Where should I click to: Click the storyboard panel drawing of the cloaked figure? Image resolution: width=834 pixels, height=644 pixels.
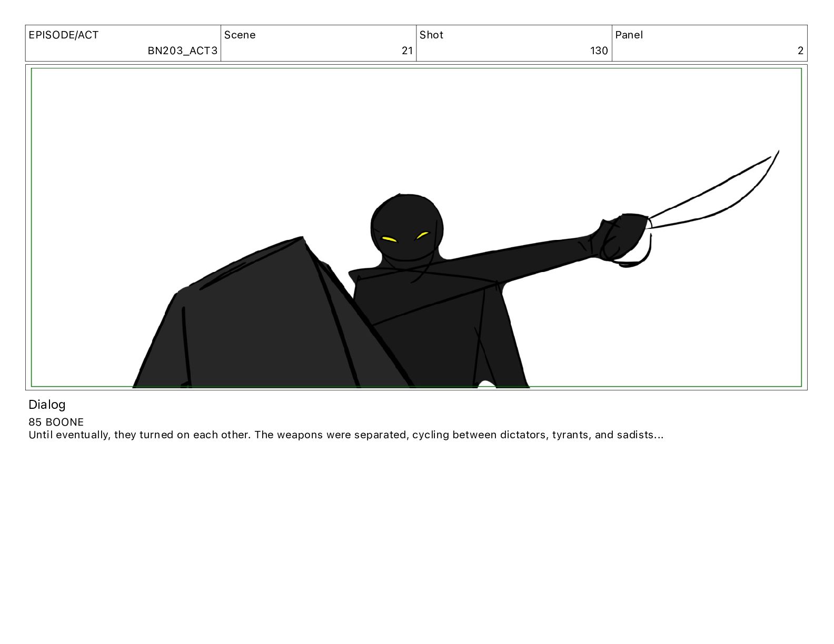point(416,227)
